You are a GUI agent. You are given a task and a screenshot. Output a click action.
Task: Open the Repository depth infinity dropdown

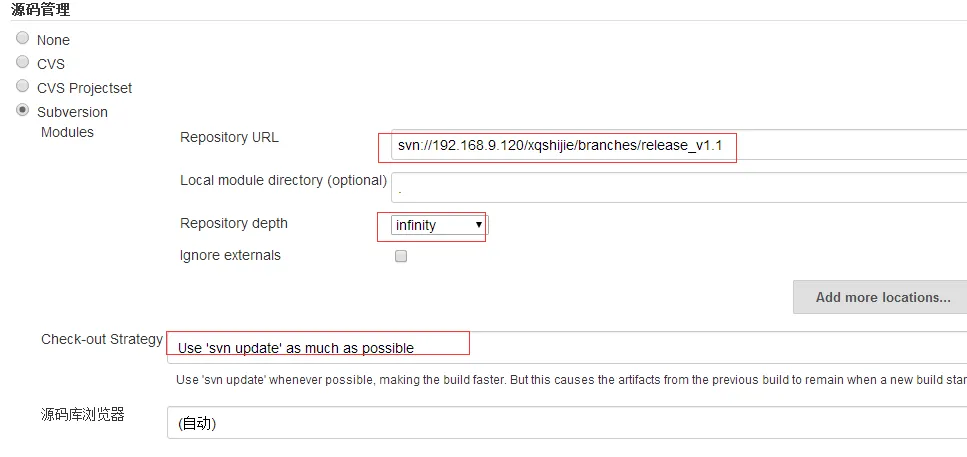pyautogui.click(x=439, y=225)
